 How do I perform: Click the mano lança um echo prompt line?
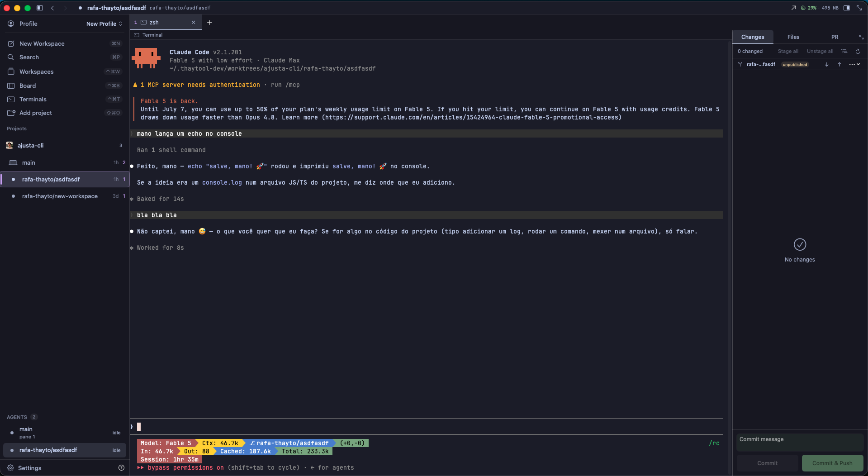coord(426,133)
